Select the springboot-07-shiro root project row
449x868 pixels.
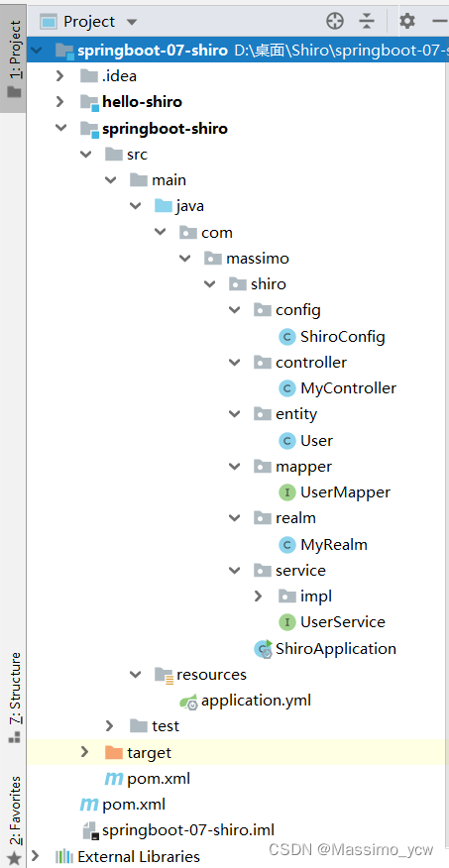pyautogui.click(x=238, y=51)
